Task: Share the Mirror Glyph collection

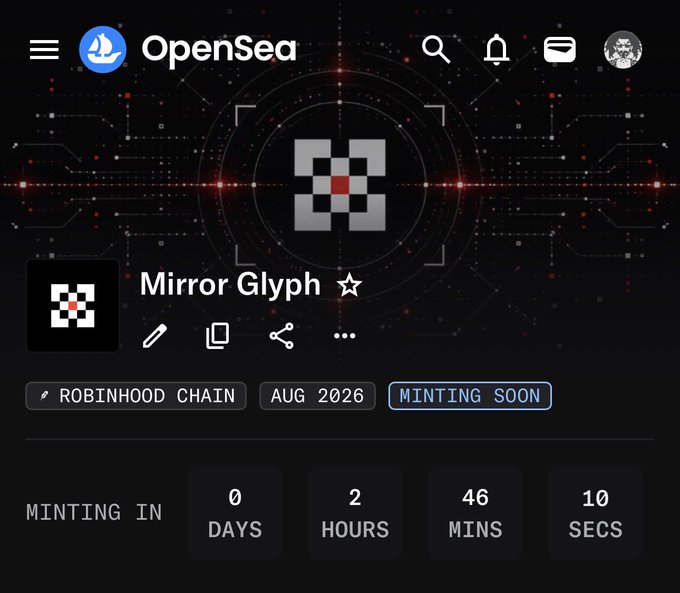Action: (282, 336)
